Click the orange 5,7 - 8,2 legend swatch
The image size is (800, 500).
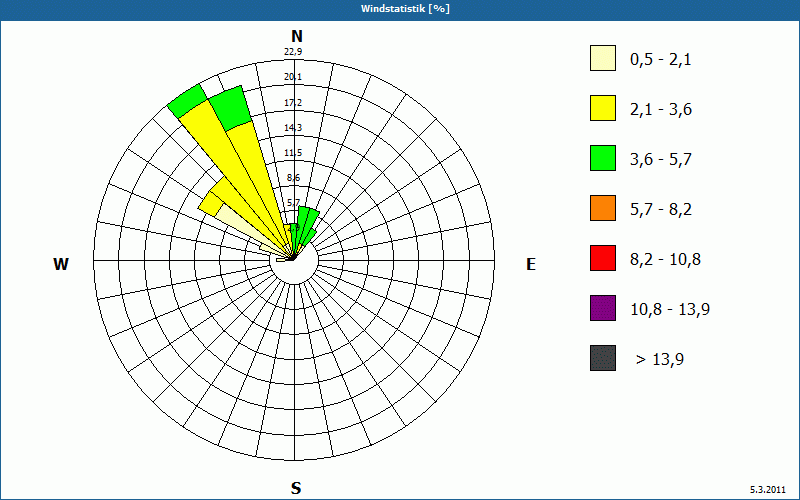[x=603, y=208]
